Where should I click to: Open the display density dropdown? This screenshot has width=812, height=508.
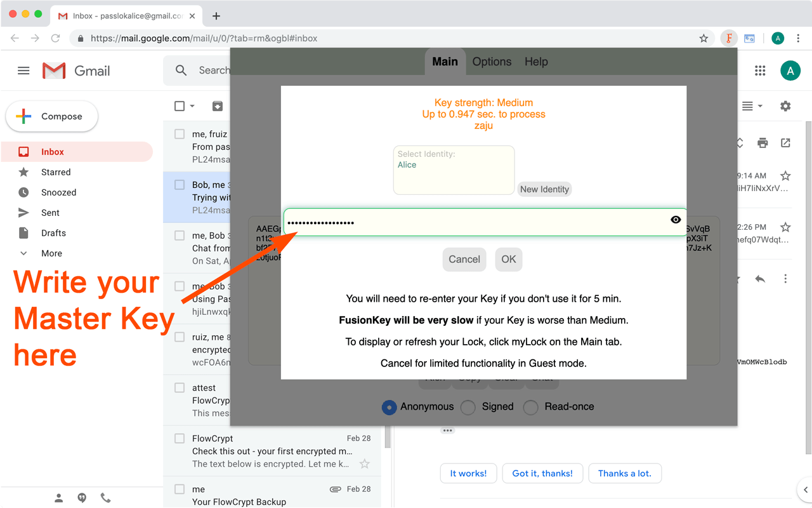[749, 106]
